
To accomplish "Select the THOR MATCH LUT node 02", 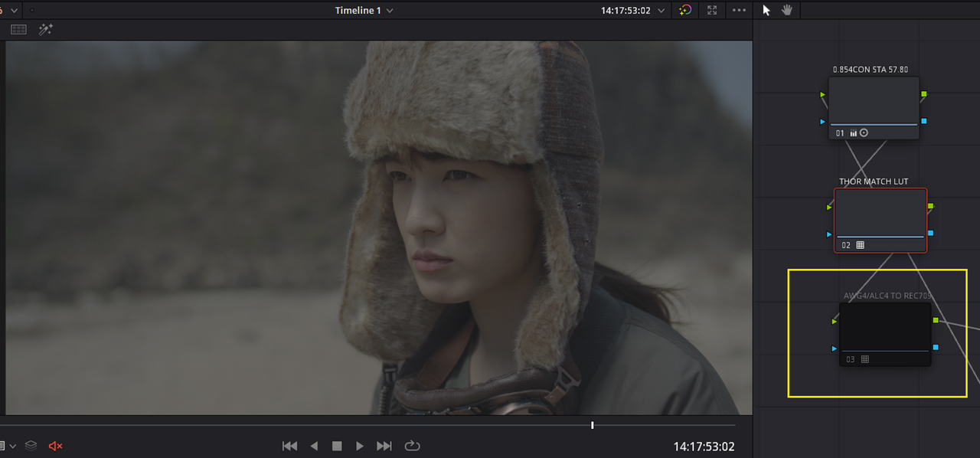I will 880,221.
